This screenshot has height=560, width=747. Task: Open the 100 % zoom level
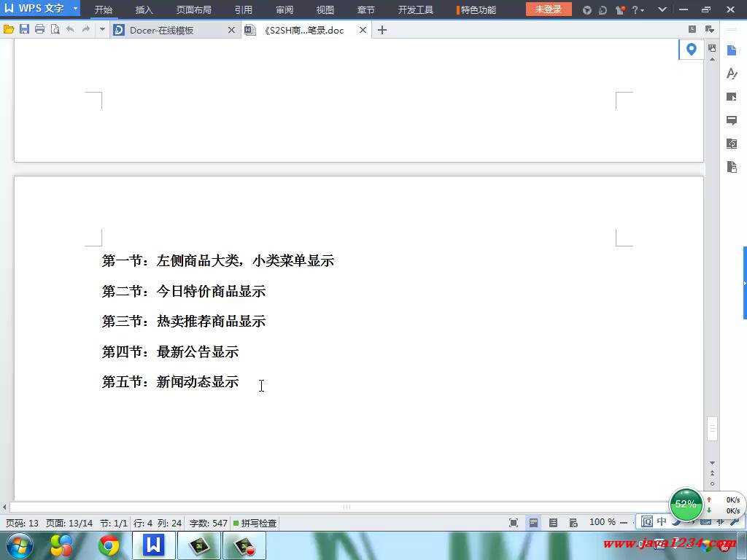click(602, 522)
